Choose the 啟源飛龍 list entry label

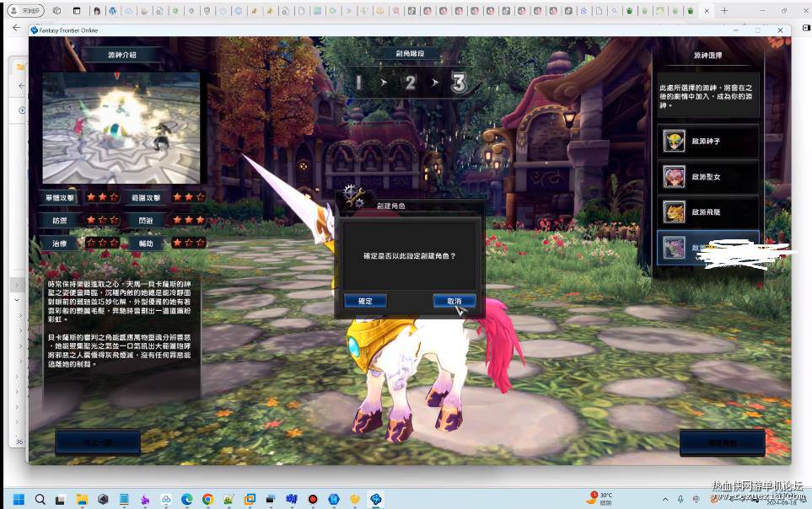click(x=706, y=212)
